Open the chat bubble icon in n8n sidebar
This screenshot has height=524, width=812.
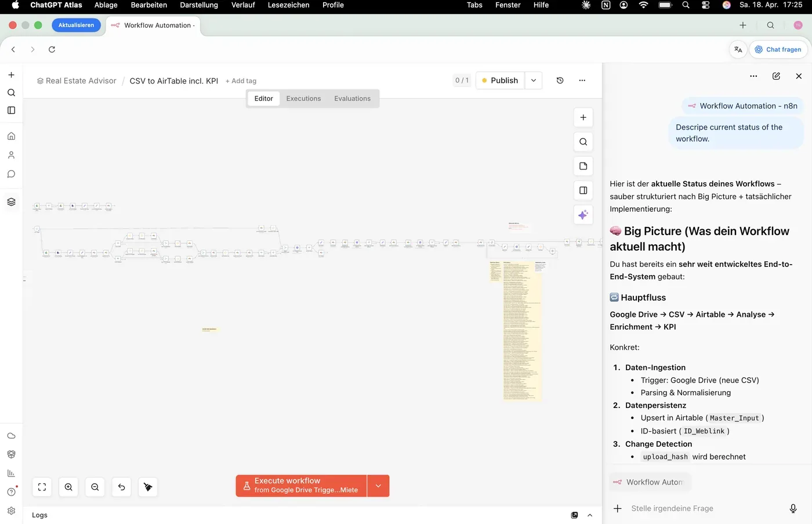click(11, 174)
